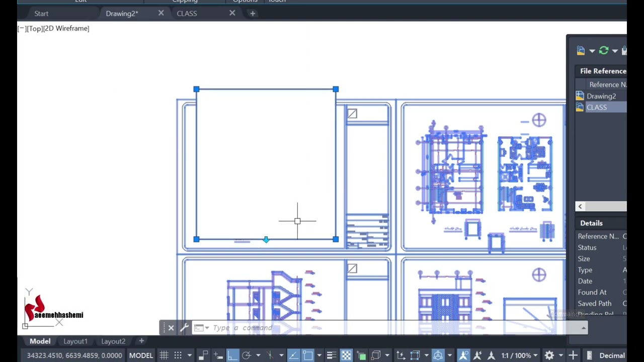644x362 pixels.
Task: Open the annotation scale 1:1 dropdown
Action: [x=519, y=355]
